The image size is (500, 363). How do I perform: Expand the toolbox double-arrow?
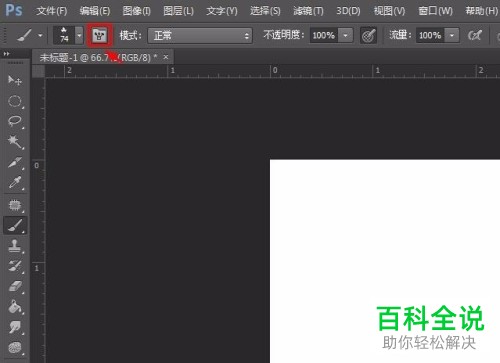[x=6, y=54]
